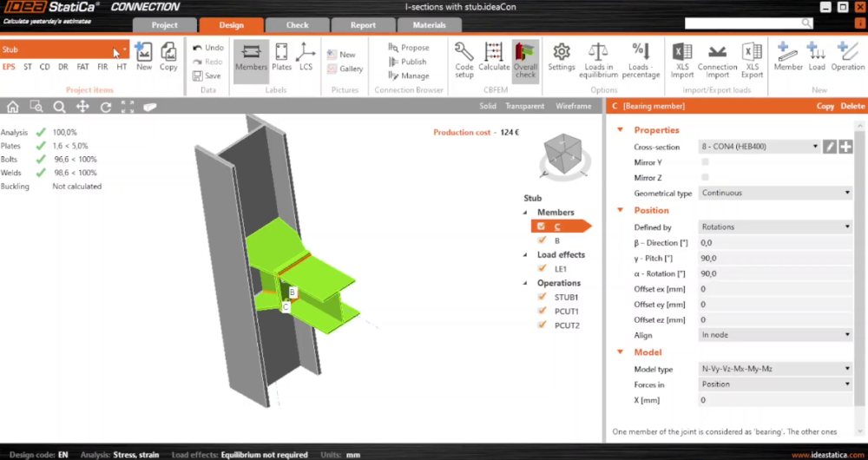Select the pan arrows tool
868x460 pixels.
click(82, 107)
